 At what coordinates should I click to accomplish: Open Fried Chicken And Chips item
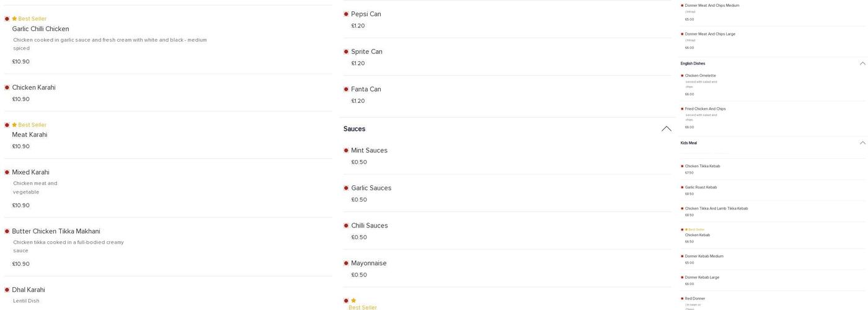coord(705,109)
